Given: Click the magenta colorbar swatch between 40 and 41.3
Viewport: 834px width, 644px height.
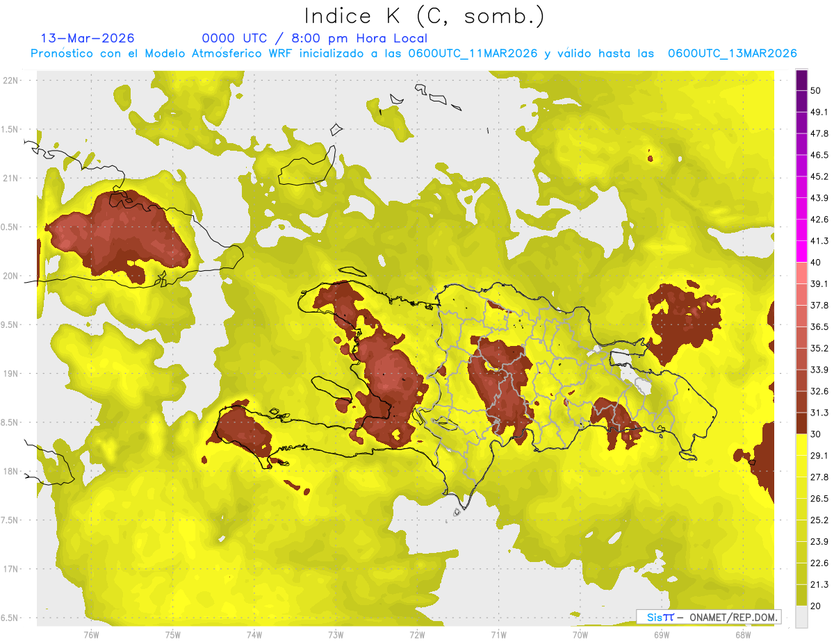Looking at the screenshot, I should click(801, 251).
